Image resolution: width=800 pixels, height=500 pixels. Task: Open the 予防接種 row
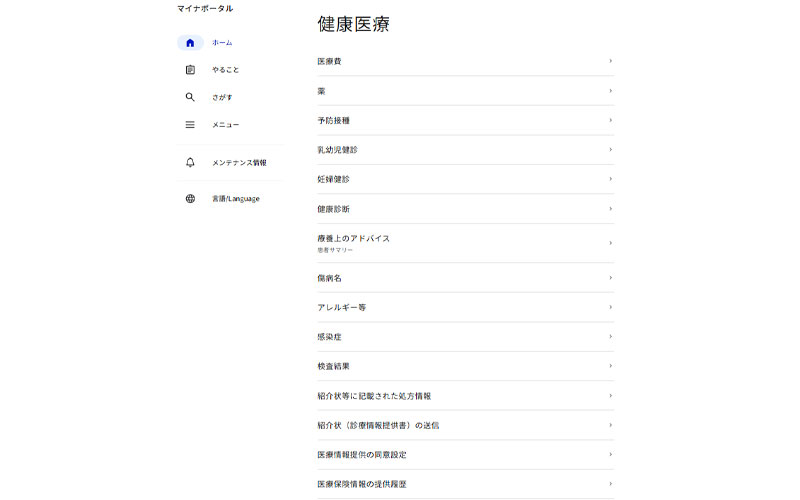(465, 120)
